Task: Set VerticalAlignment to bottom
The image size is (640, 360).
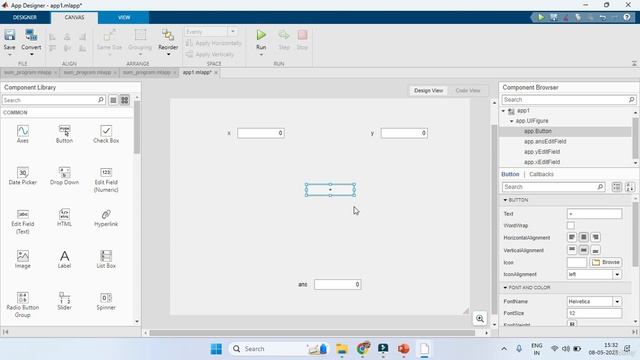Action: (x=596, y=250)
